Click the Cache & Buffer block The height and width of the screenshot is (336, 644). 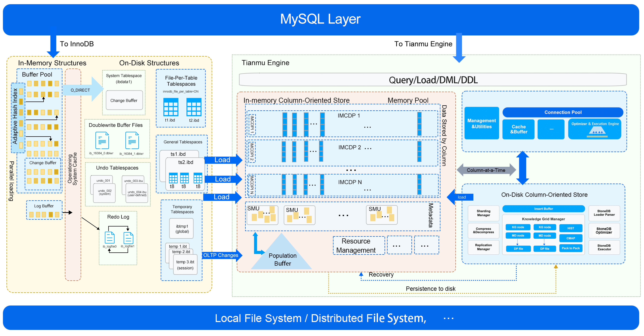pos(518,129)
